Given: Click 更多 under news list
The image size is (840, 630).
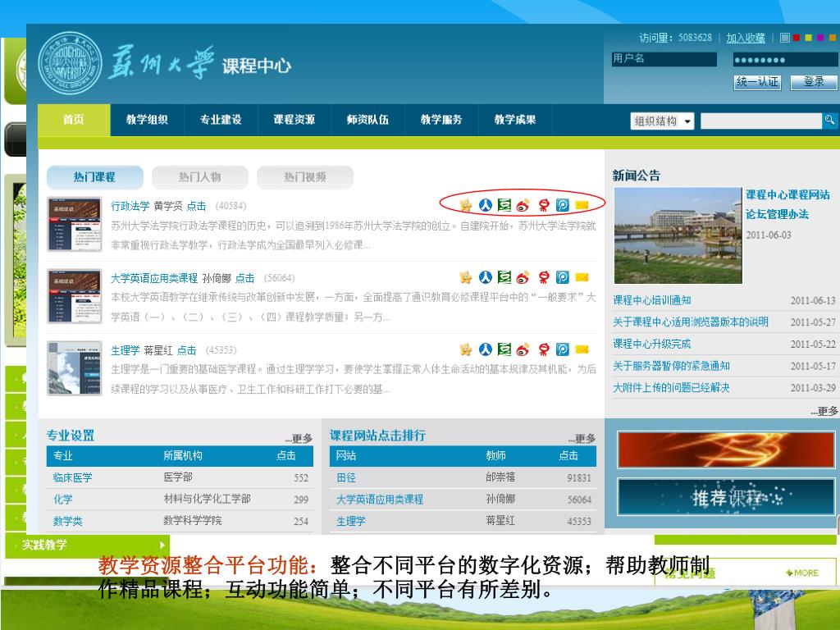Looking at the screenshot, I should pos(824,411).
